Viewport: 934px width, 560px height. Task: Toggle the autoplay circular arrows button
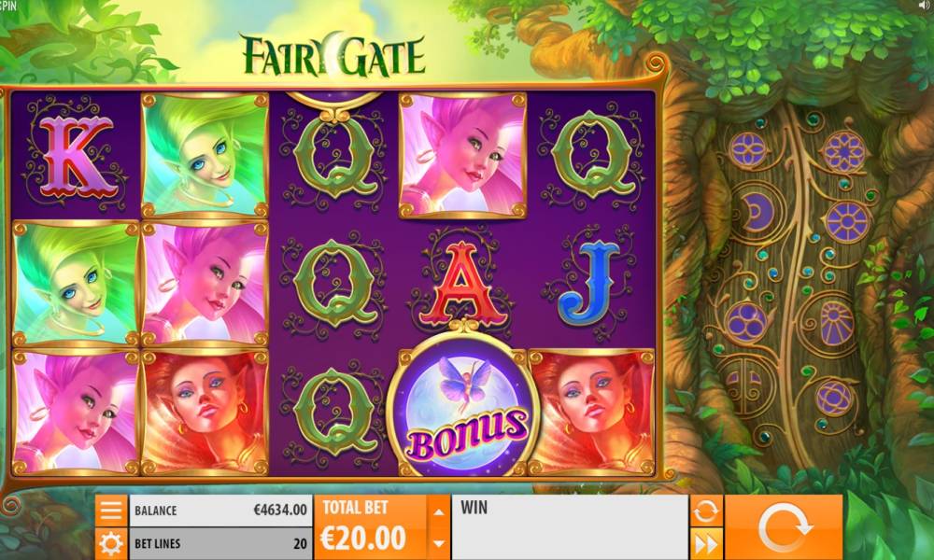coord(706,511)
